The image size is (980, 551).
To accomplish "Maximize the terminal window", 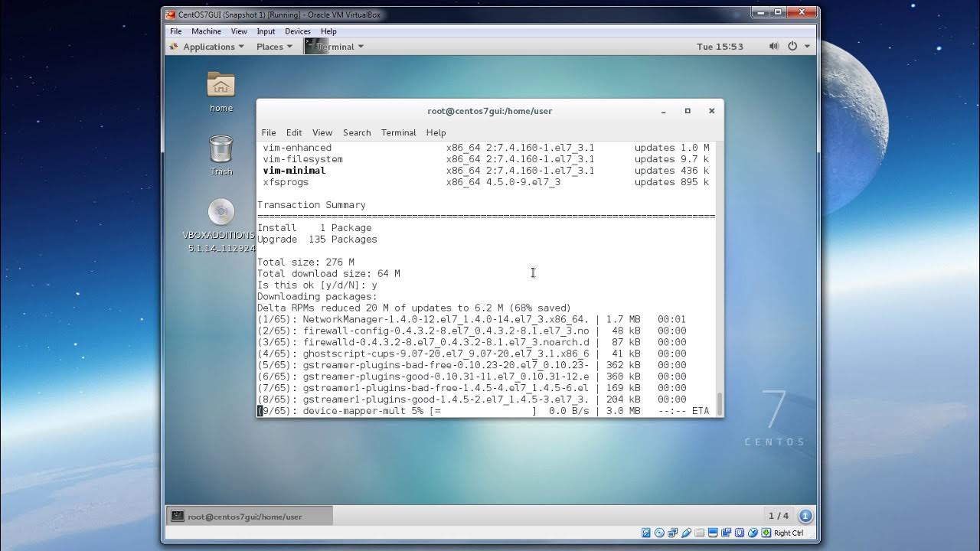I will point(688,111).
